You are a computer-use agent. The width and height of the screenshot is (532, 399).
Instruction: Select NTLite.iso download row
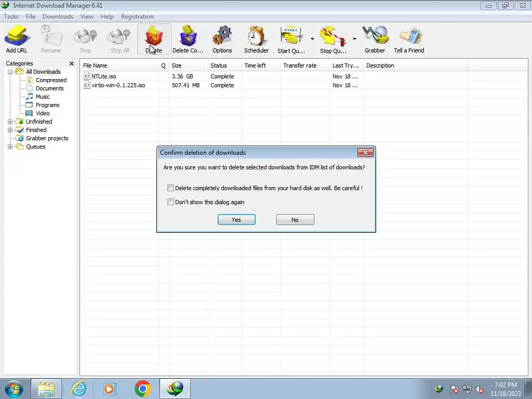click(275, 76)
